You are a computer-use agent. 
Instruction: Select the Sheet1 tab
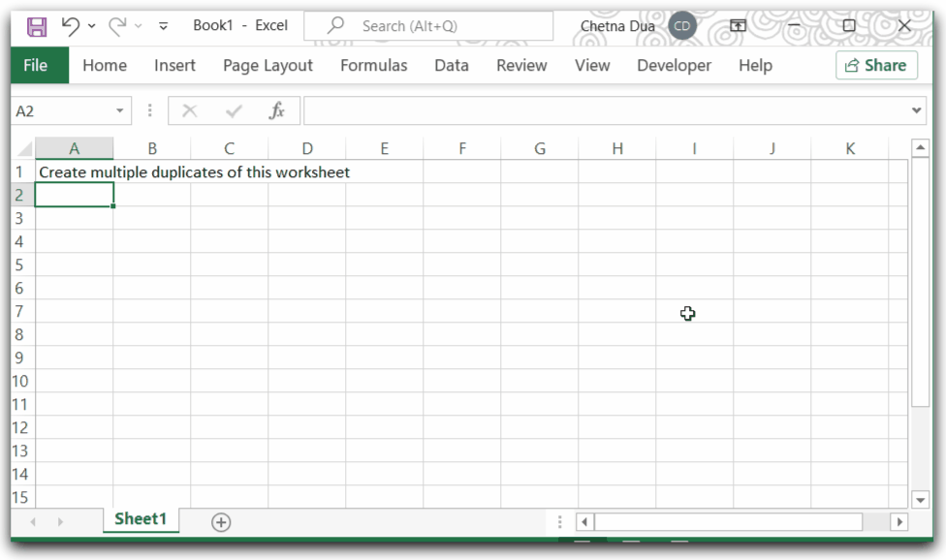pyautogui.click(x=141, y=519)
